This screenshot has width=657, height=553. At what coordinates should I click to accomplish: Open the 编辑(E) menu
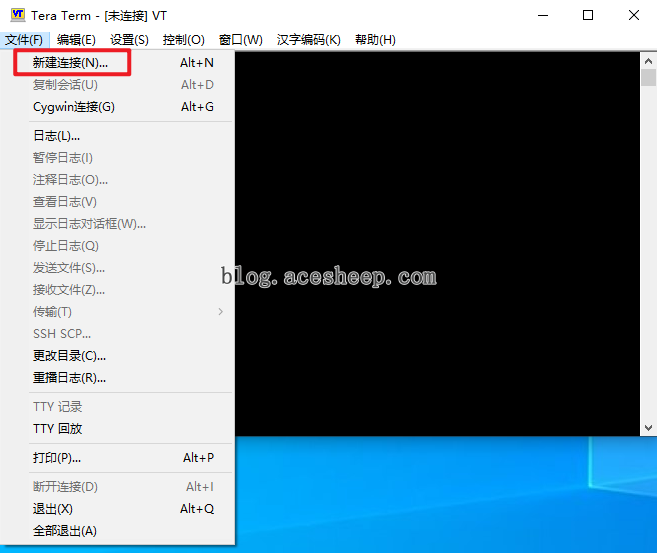[x=76, y=40]
